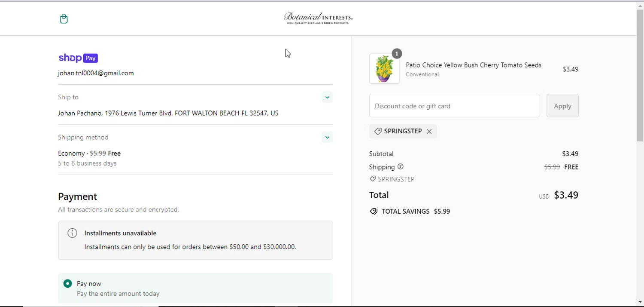Screen dimensions: 644x307
Task: Click the Total amount $3.49
Action: 566,195
